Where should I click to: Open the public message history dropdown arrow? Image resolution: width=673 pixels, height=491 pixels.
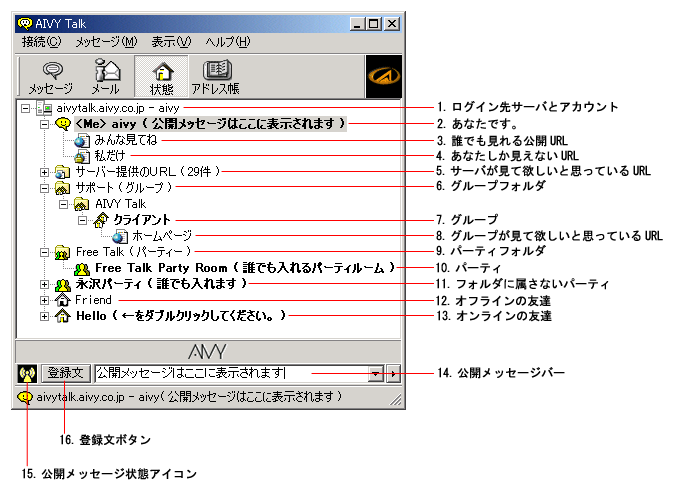point(376,374)
